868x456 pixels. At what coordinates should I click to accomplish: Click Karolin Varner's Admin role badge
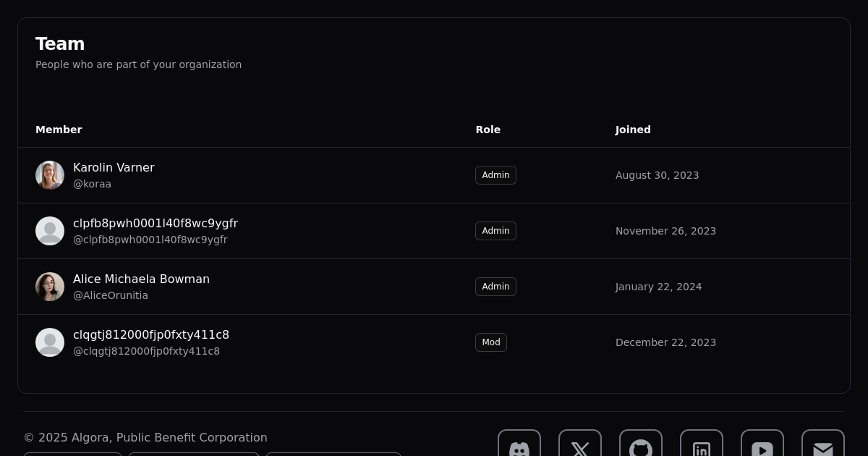(495, 175)
